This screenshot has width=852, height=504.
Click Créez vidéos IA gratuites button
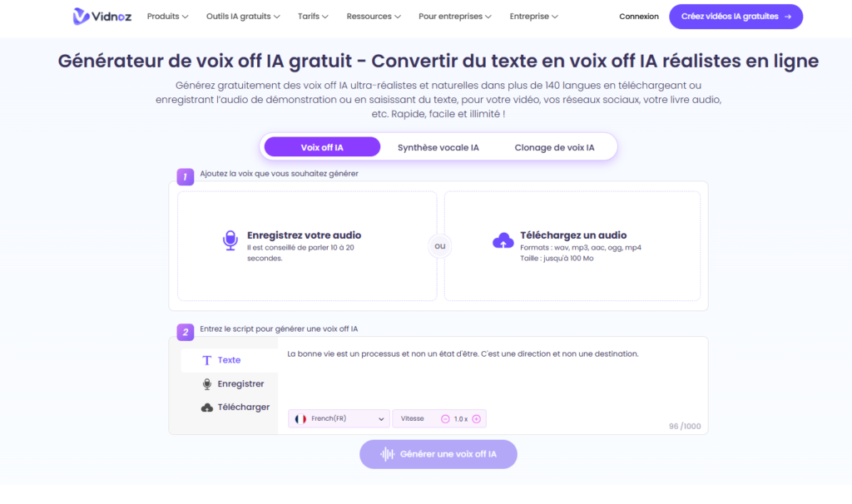[736, 17]
